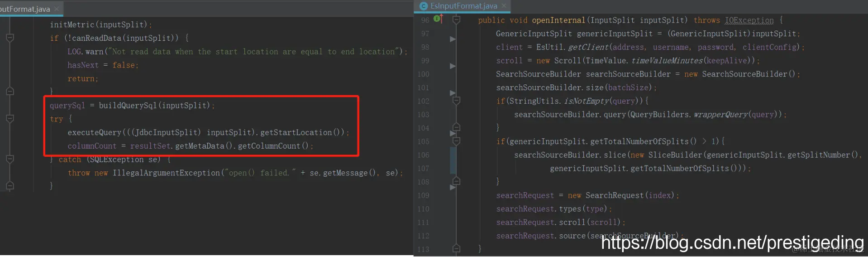868x257 pixels.
Task: Click line number 109 in the gutter
Action: [423, 195]
